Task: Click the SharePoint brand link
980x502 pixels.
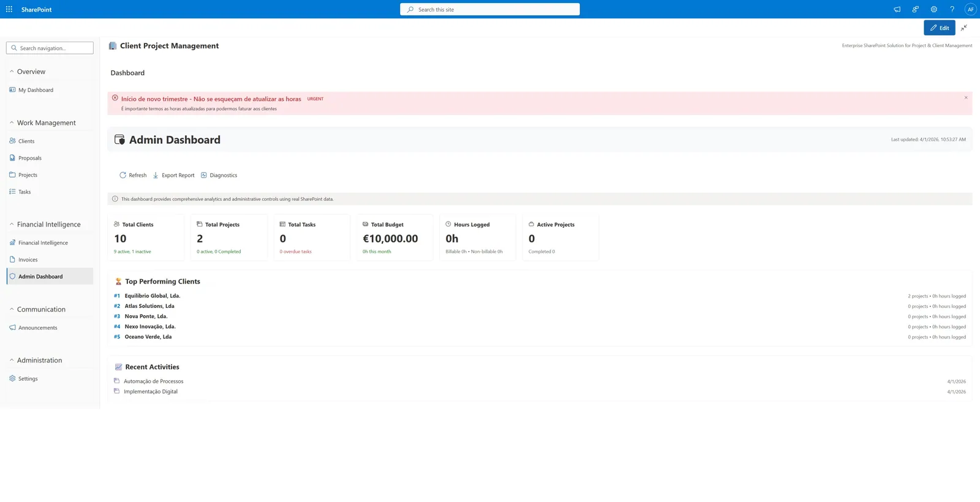Action: click(x=36, y=9)
